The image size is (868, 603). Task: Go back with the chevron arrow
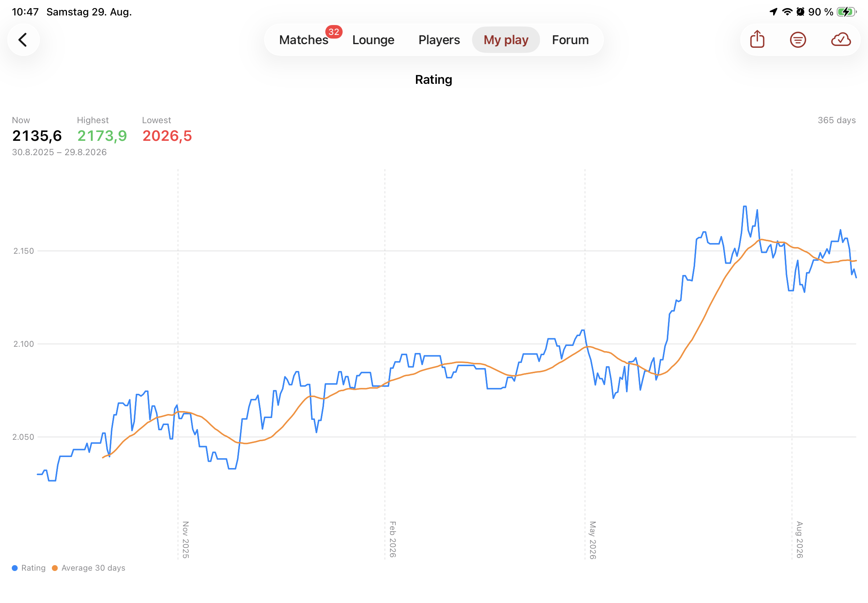23,40
